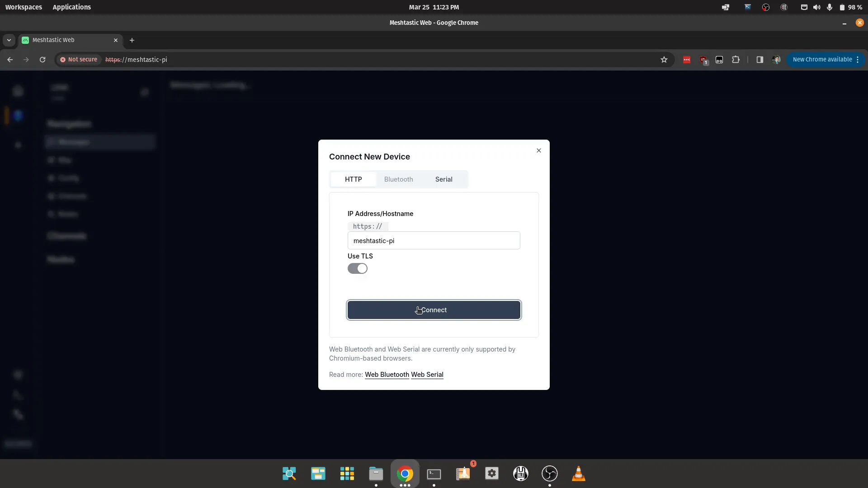
Task: Close the Meshtastic Web tab
Action: click(x=116, y=40)
